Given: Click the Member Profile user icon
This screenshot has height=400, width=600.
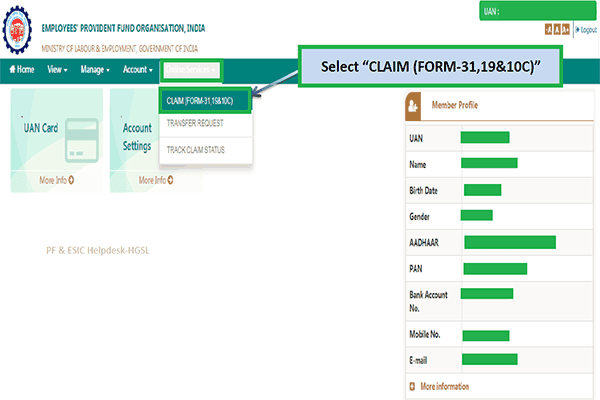Looking at the screenshot, I should pos(414,105).
